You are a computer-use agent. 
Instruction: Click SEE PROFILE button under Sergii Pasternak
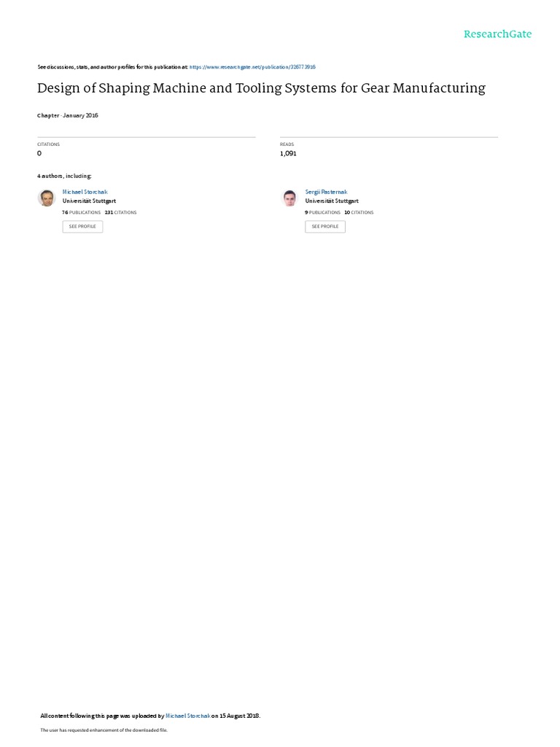click(325, 226)
